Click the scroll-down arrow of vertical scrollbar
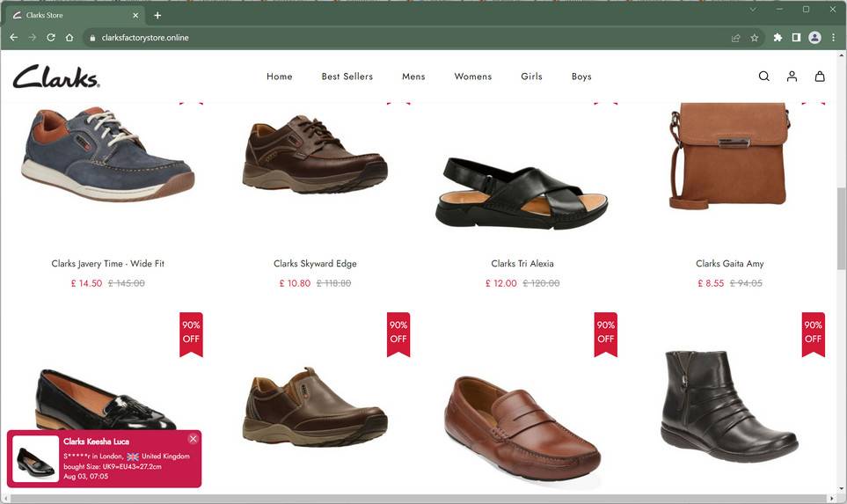 (x=842, y=489)
